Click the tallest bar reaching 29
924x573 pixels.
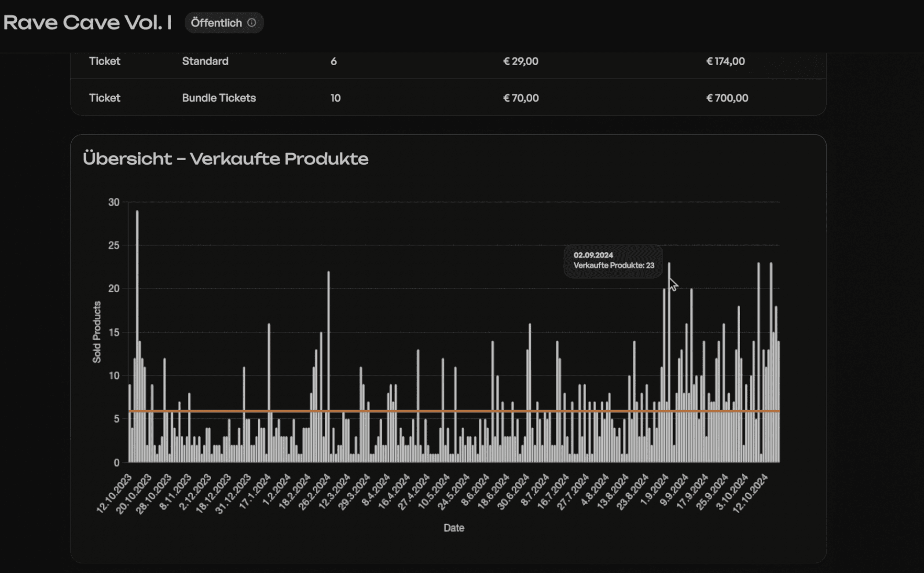tap(137, 336)
